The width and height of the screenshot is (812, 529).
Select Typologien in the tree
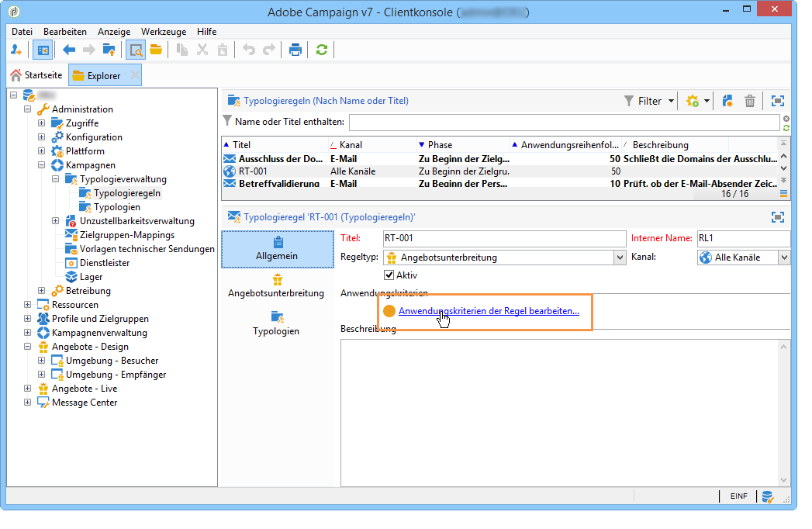coord(116,207)
